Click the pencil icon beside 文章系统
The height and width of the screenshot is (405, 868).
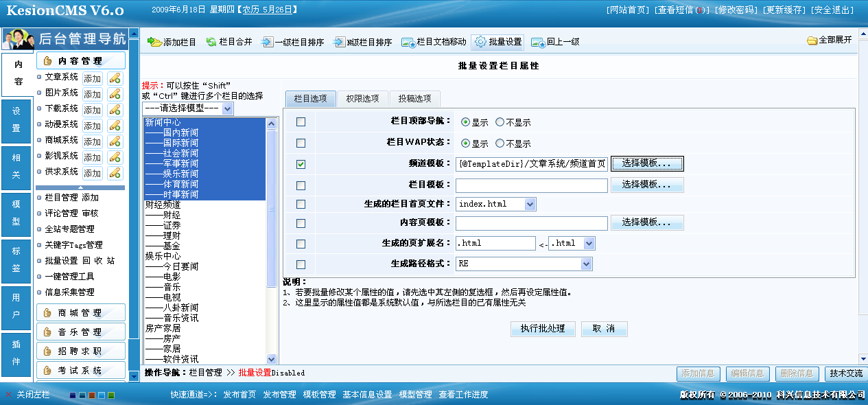click(115, 78)
